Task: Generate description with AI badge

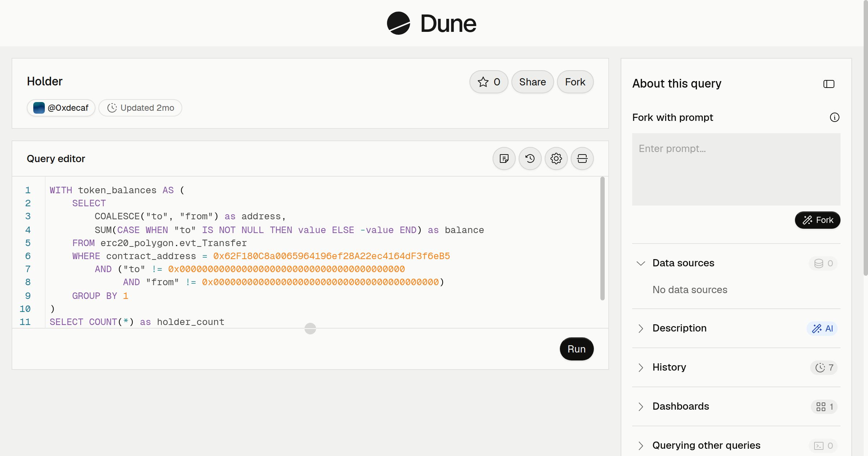Action: pos(822,328)
